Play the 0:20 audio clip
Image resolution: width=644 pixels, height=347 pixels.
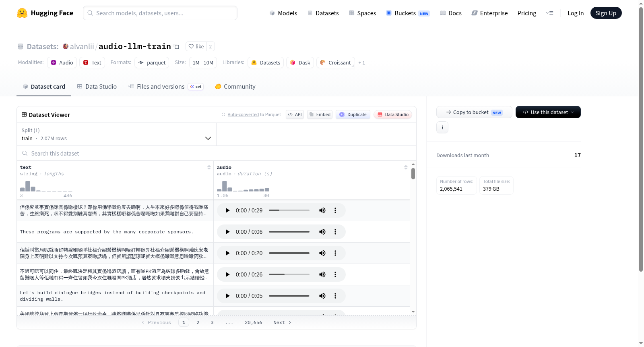[227, 253]
